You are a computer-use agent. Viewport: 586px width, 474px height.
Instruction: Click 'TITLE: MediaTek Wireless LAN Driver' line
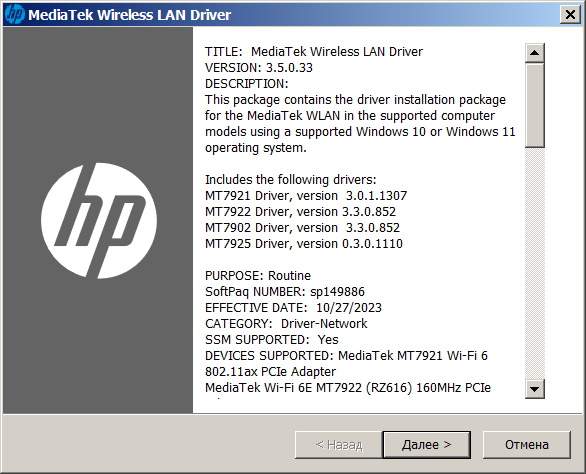tap(314, 52)
